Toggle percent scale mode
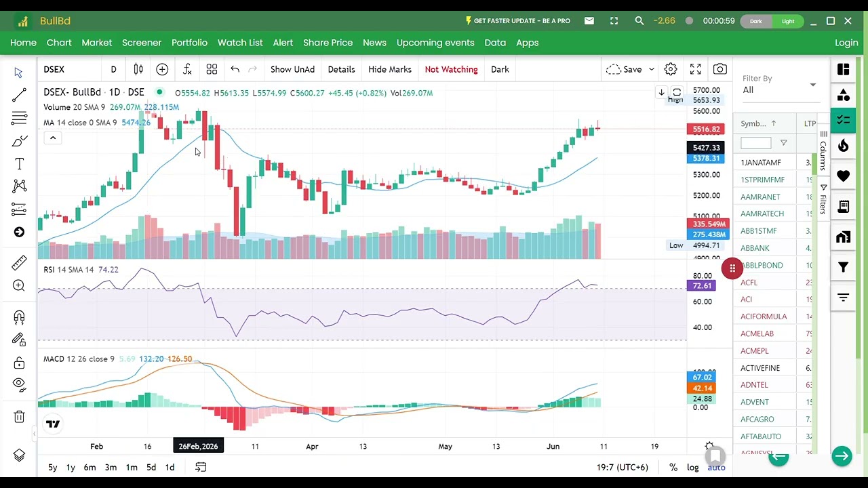868x488 pixels. tap(673, 467)
